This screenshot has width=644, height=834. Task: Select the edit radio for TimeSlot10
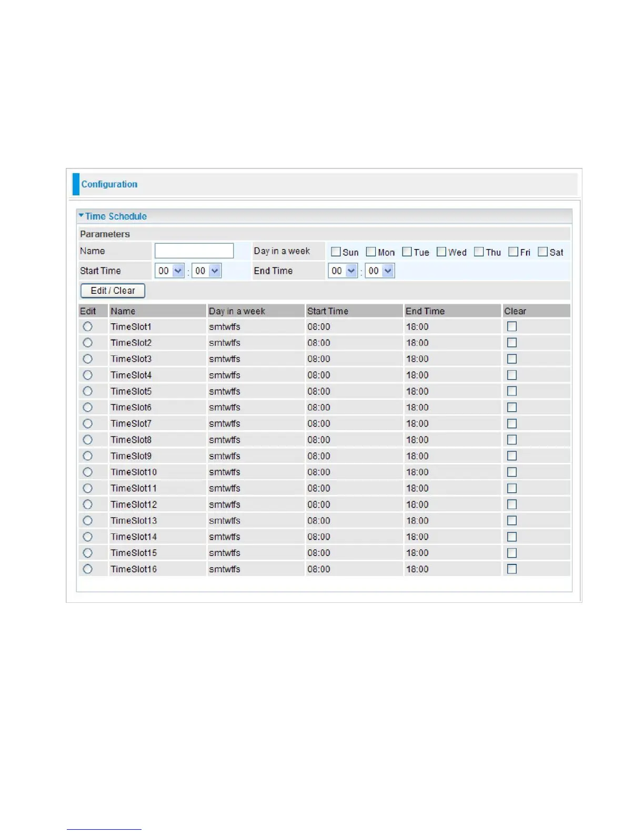pyautogui.click(x=88, y=472)
